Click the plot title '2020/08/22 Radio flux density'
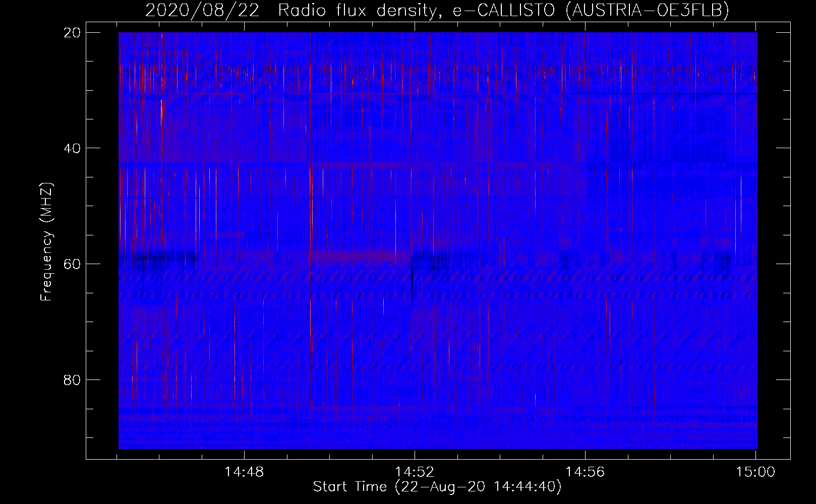Viewport: 816px width, 504px height. click(x=437, y=10)
